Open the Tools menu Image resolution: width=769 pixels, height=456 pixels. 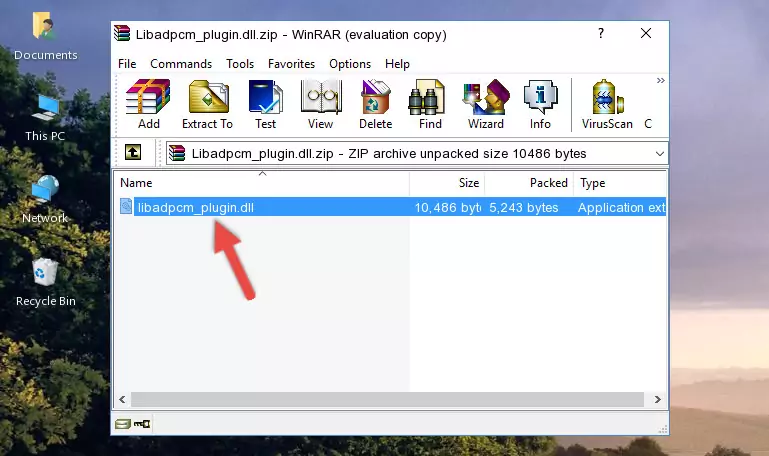click(x=240, y=64)
